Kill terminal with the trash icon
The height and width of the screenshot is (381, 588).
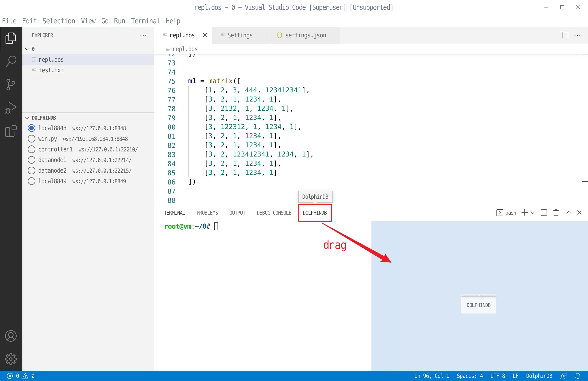pyautogui.click(x=556, y=213)
